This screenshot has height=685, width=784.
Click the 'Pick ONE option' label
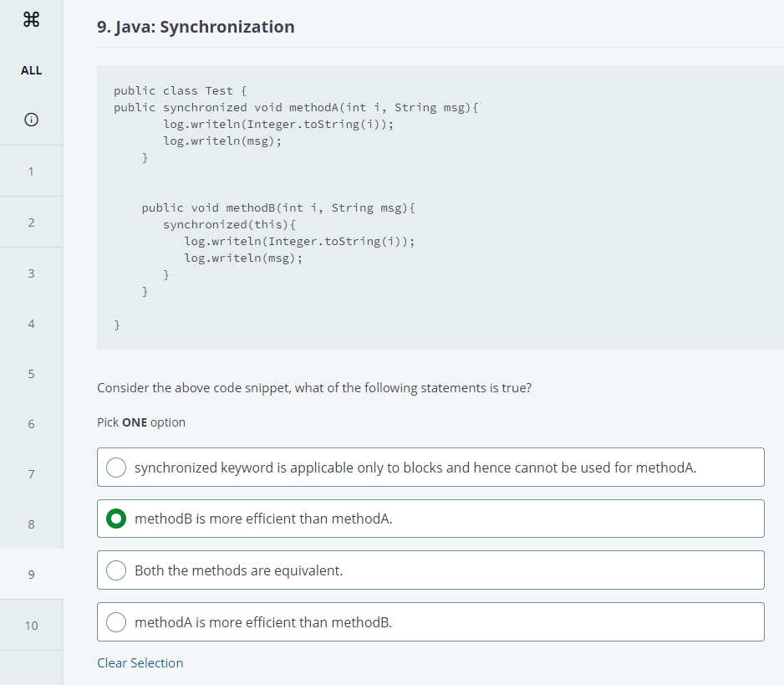tap(141, 422)
